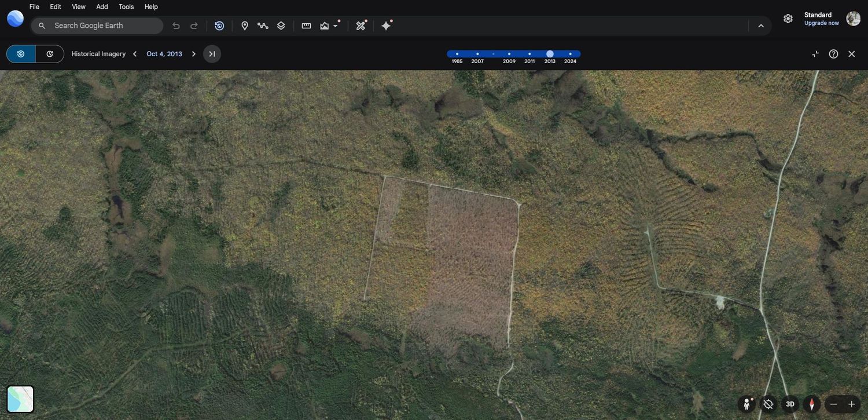Image resolution: width=868 pixels, height=420 pixels.
Task: Click the Redo arrow
Action: (x=194, y=25)
